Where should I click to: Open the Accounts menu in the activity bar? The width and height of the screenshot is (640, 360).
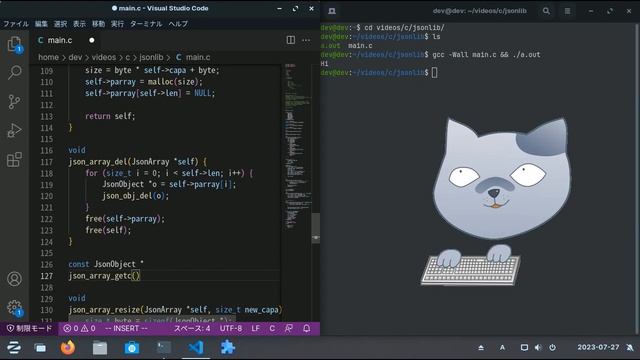click(14, 279)
